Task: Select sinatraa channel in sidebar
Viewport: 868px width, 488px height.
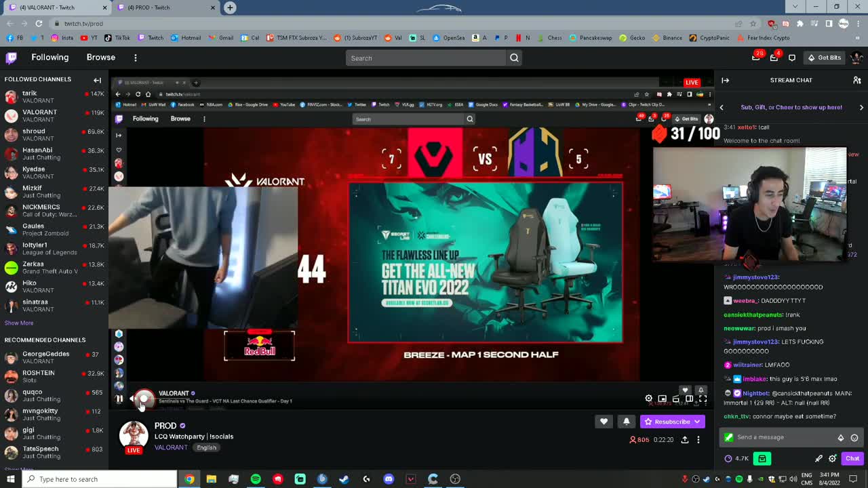Action: click(54, 306)
